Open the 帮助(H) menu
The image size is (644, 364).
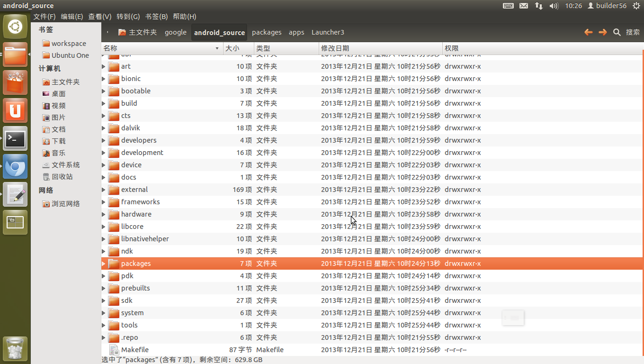(x=185, y=17)
